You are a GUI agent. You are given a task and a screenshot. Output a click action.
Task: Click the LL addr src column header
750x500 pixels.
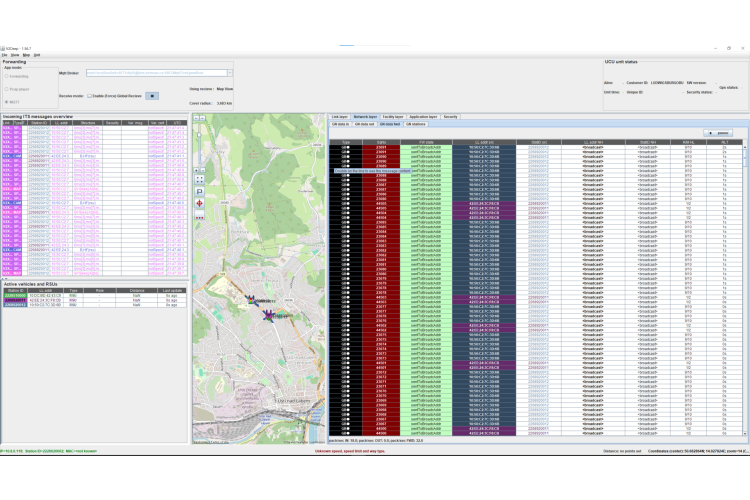[484, 142]
